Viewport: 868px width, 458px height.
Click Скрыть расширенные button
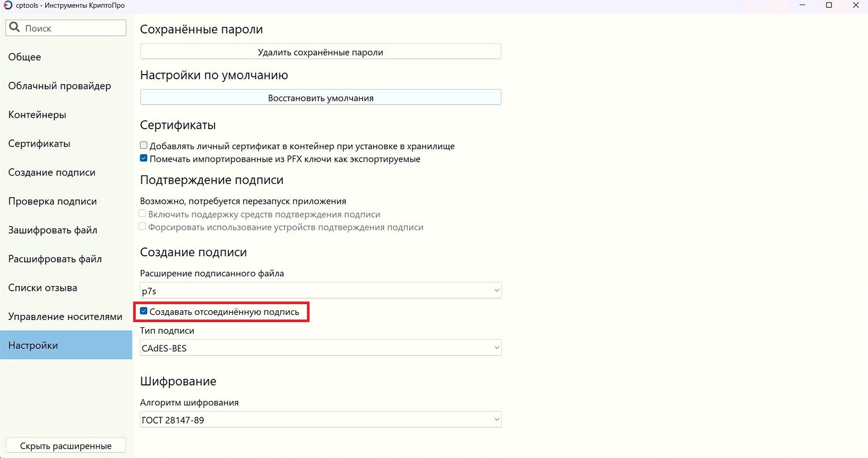(x=66, y=446)
